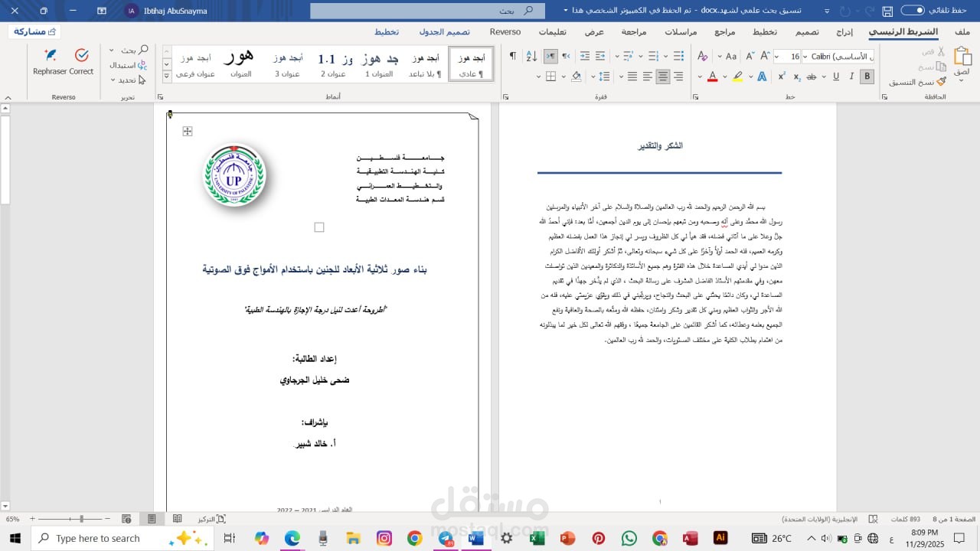
Task: Switch to the إدراج (Insert) tab
Action: pos(844,32)
